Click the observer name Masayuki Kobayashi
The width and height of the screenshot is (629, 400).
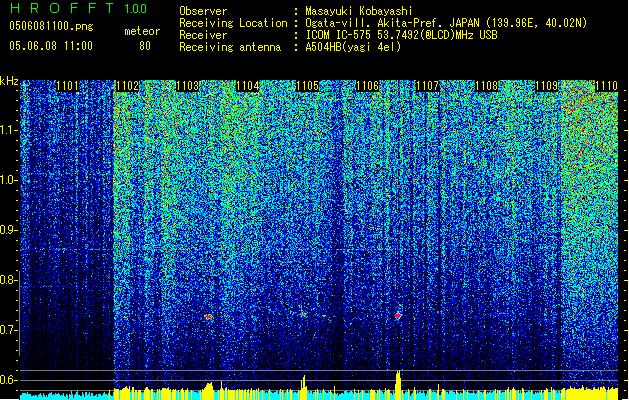[359, 11]
